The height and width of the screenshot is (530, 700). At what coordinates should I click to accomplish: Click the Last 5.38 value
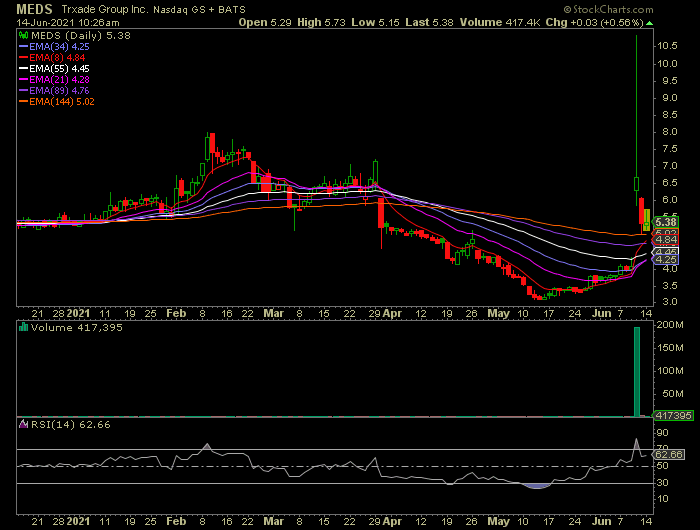coord(429,22)
